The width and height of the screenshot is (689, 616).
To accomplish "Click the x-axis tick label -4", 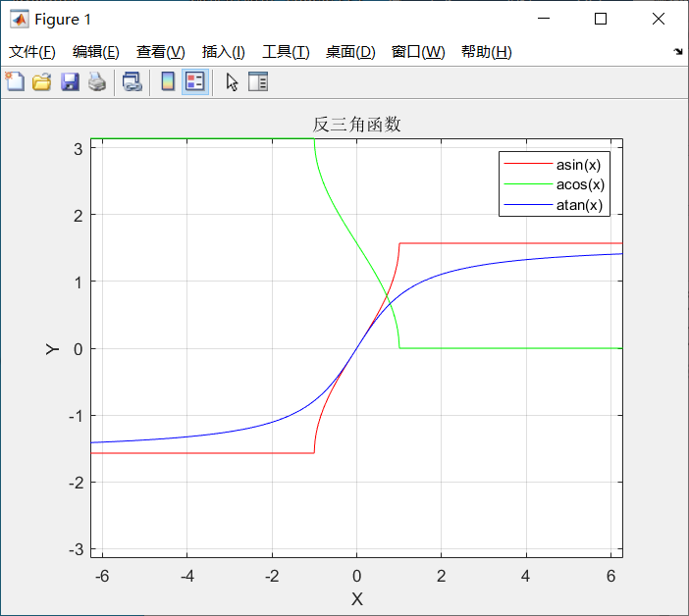I will point(187,576).
